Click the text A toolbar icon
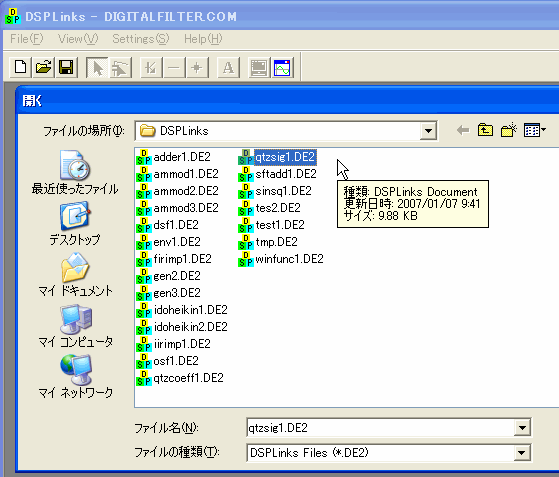The height and width of the screenshot is (477, 559). 228,67
